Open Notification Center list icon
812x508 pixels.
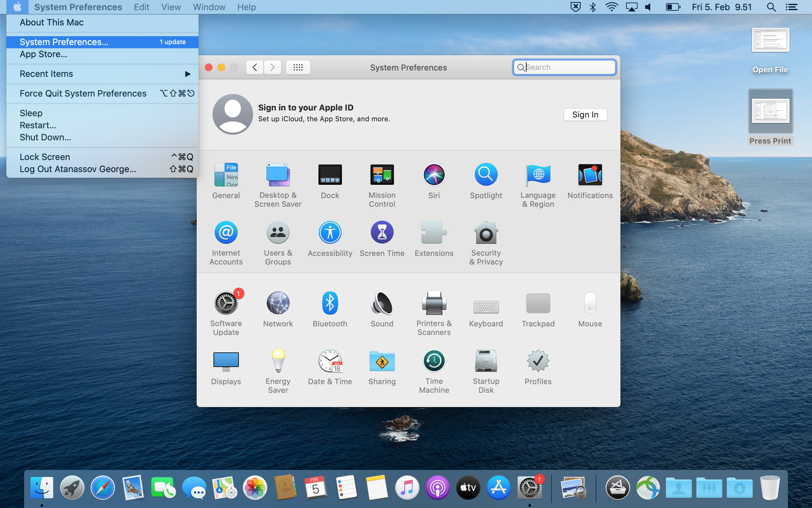click(x=791, y=7)
